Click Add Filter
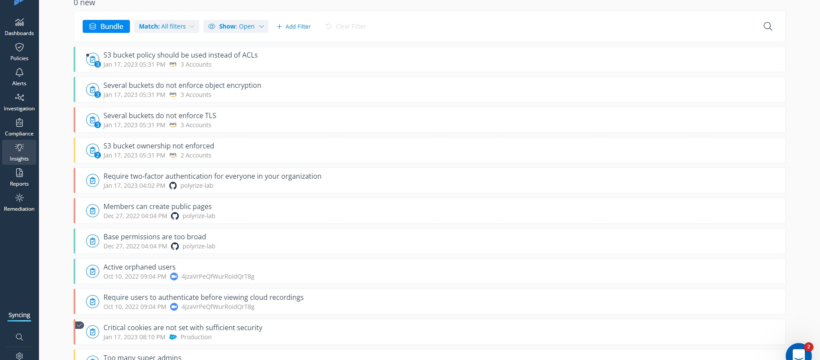The image size is (820, 360). (x=293, y=26)
